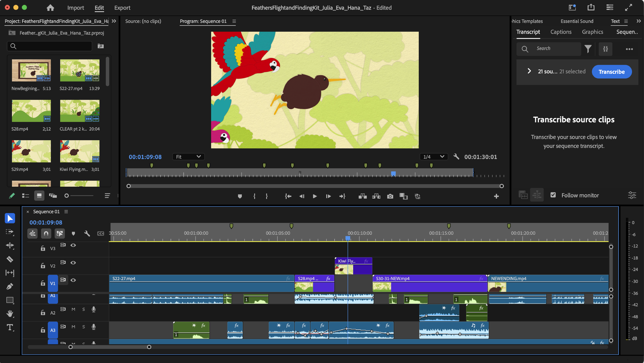
Task: Switch to Import tab
Action: (x=76, y=8)
